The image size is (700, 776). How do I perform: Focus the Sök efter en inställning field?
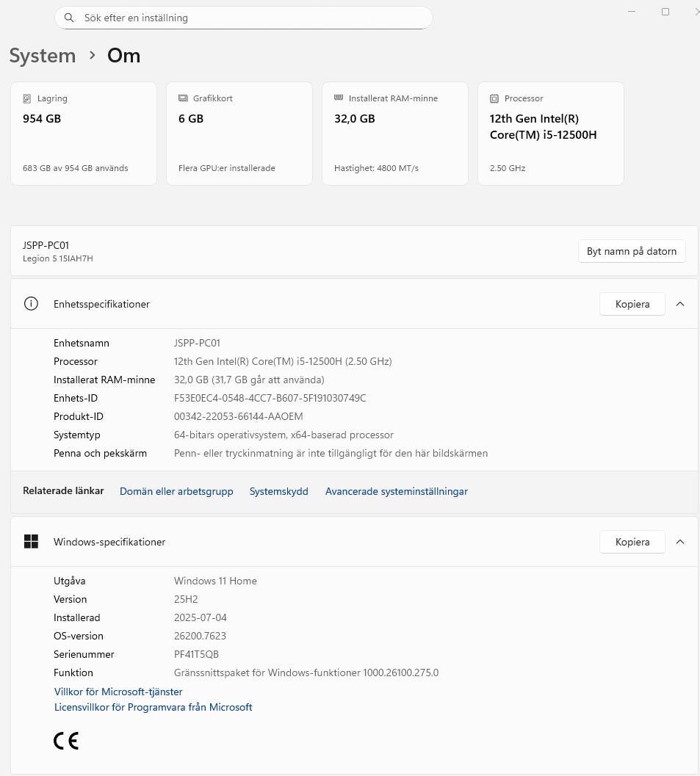250,18
